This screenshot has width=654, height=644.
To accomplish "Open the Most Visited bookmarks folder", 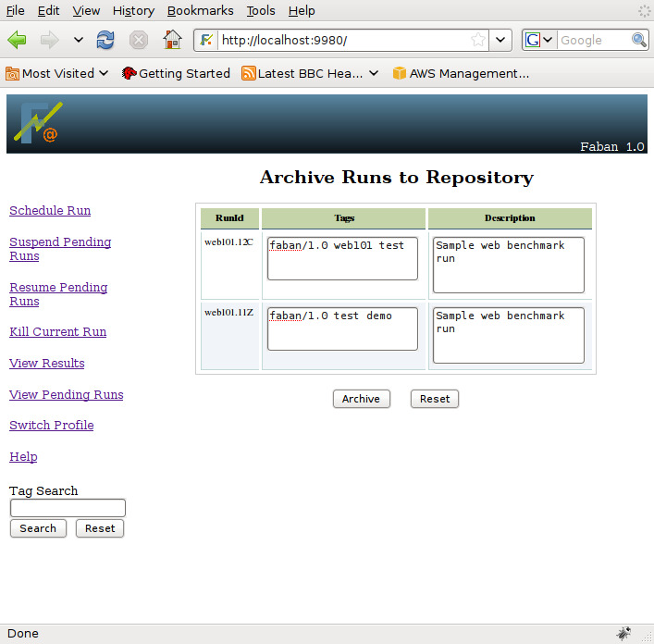I will tap(56, 73).
